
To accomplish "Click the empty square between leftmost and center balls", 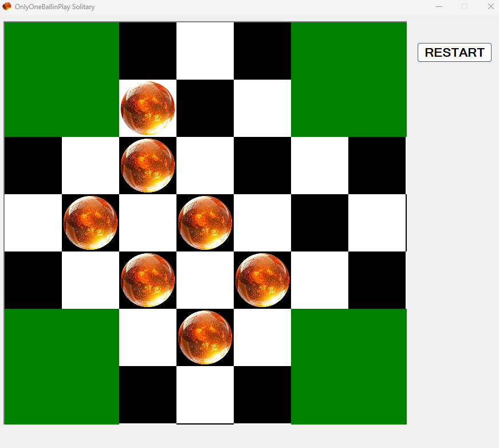I will coord(148,222).
